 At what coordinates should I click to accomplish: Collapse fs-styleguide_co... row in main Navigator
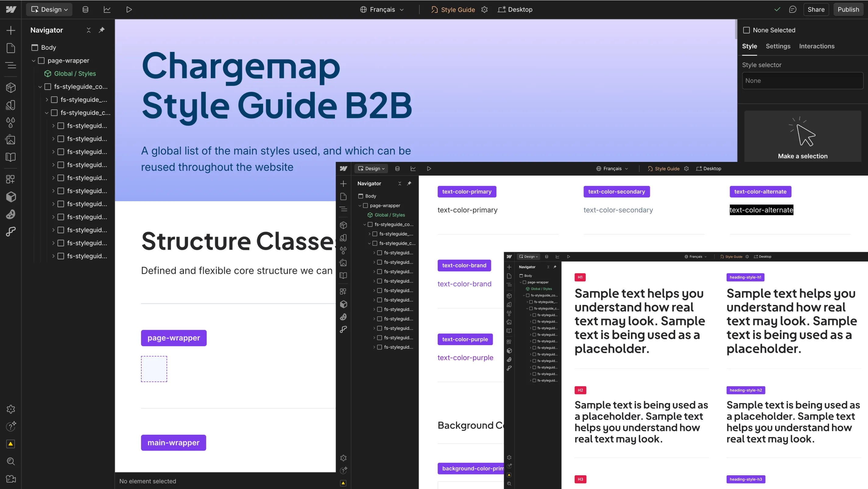[40, 87]
